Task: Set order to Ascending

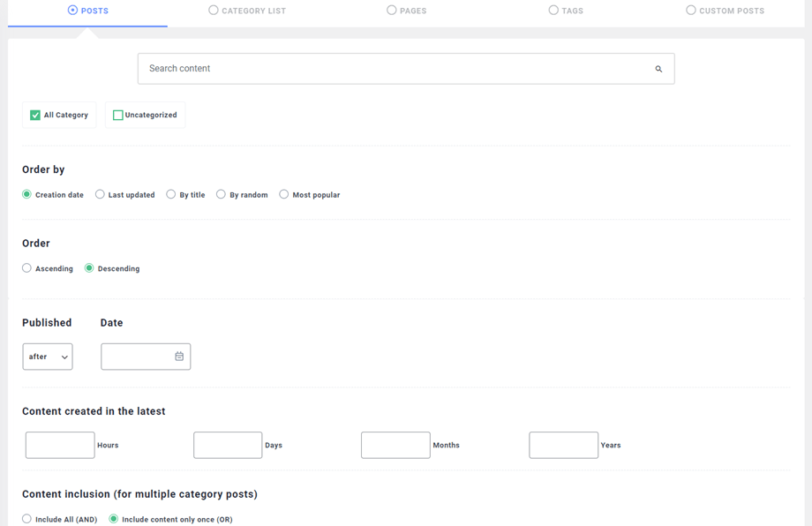Action: click(27, 268)
